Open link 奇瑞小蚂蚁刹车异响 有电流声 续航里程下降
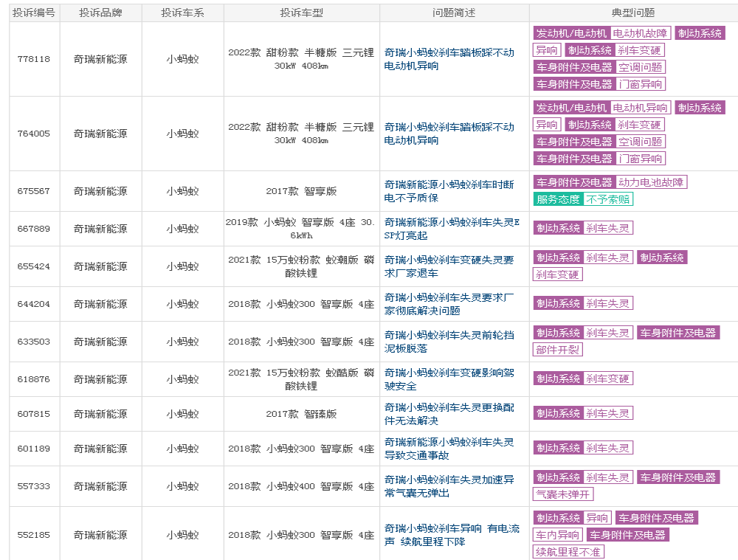Image resolution: width=738 pixels, height=560 pixels. [452, 535]
